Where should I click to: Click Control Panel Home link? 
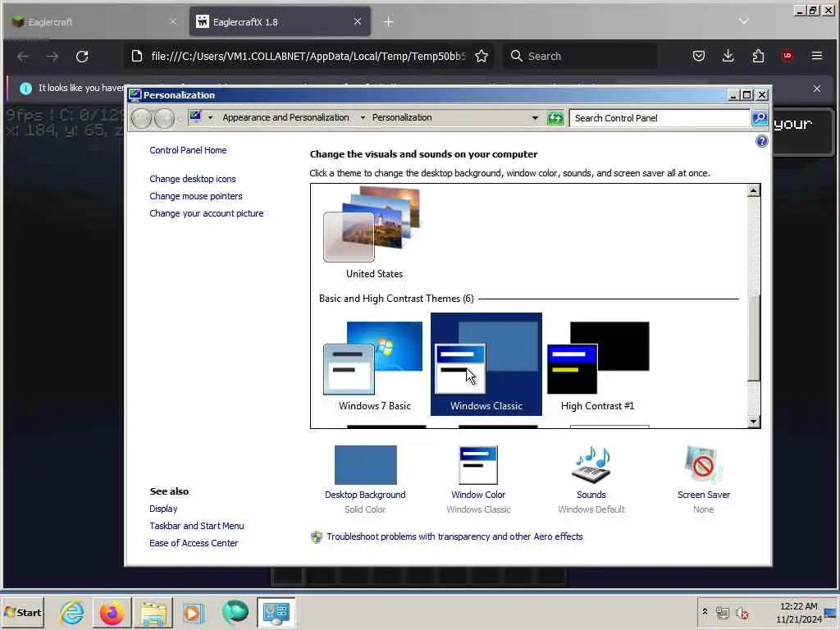[x=188, y=150]
